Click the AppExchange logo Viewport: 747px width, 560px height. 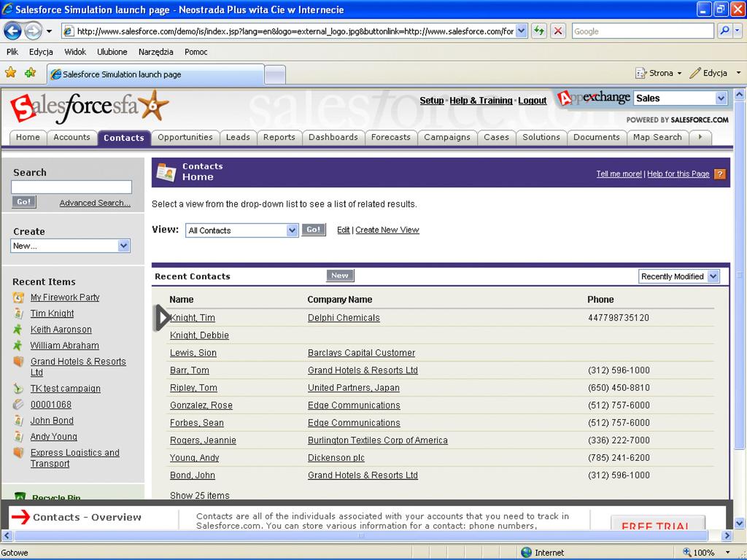(594, 98)
